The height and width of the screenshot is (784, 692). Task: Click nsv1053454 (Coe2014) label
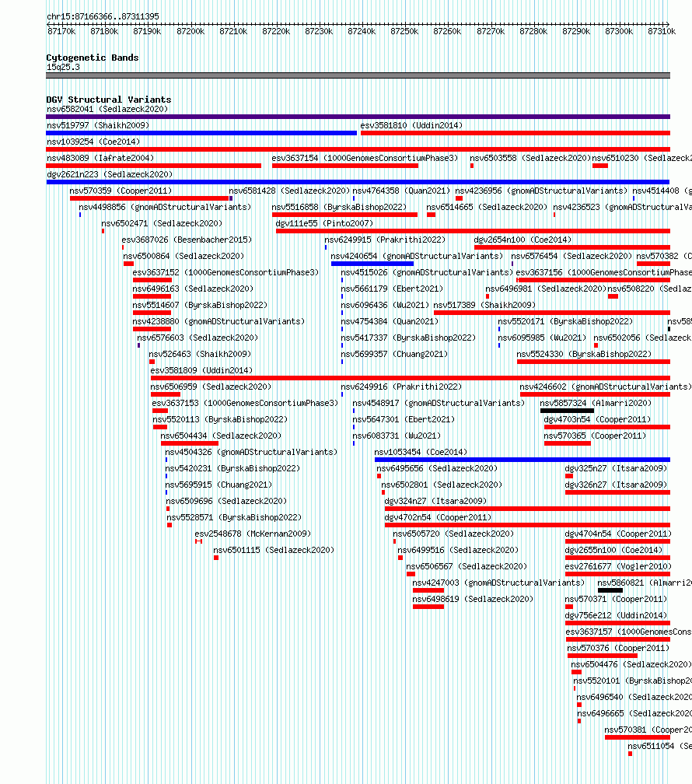point(421,452)
